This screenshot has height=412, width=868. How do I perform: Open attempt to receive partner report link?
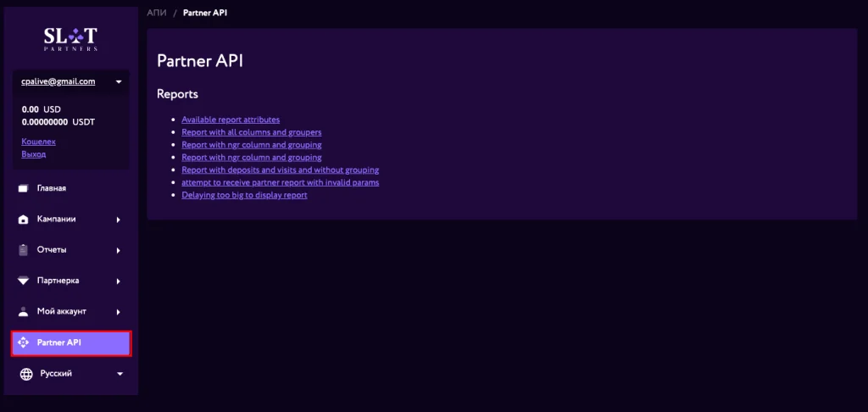click(x=280, y=182)
